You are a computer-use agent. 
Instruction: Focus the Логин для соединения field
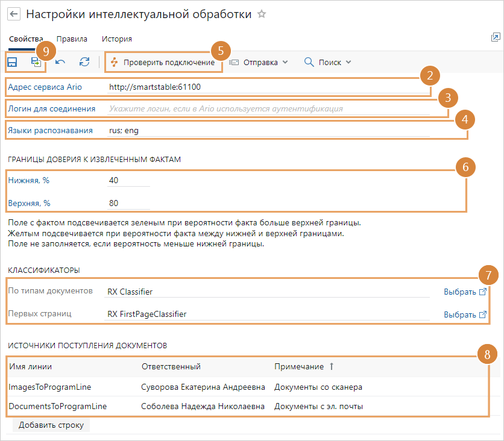(268, 109)
